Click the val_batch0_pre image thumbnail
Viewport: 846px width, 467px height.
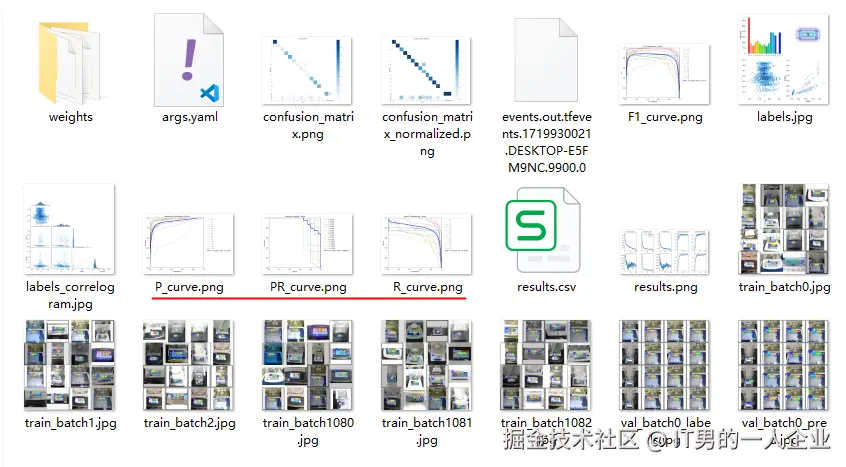click(x=783, y=365)
